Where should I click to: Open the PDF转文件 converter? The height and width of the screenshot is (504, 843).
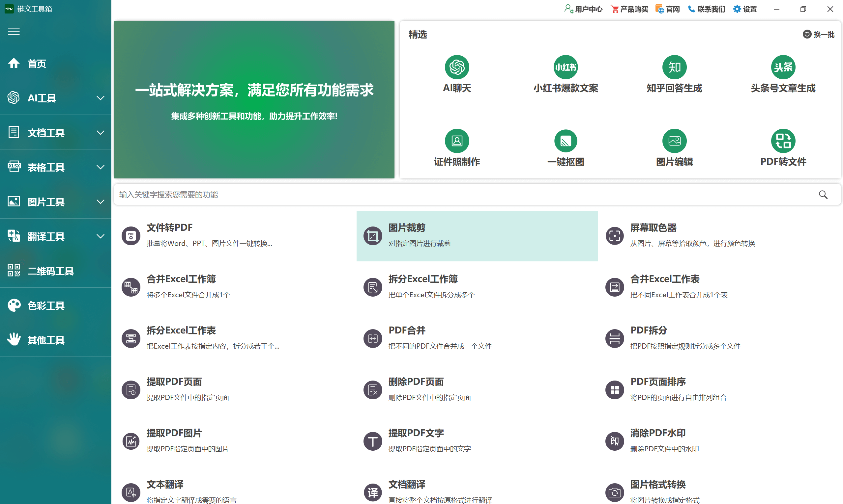[783, 149]
